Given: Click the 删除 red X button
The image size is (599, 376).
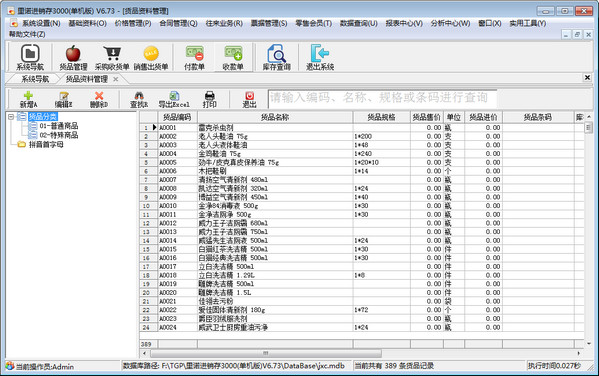Looking at the screenshot, I should tap(99, 99).
